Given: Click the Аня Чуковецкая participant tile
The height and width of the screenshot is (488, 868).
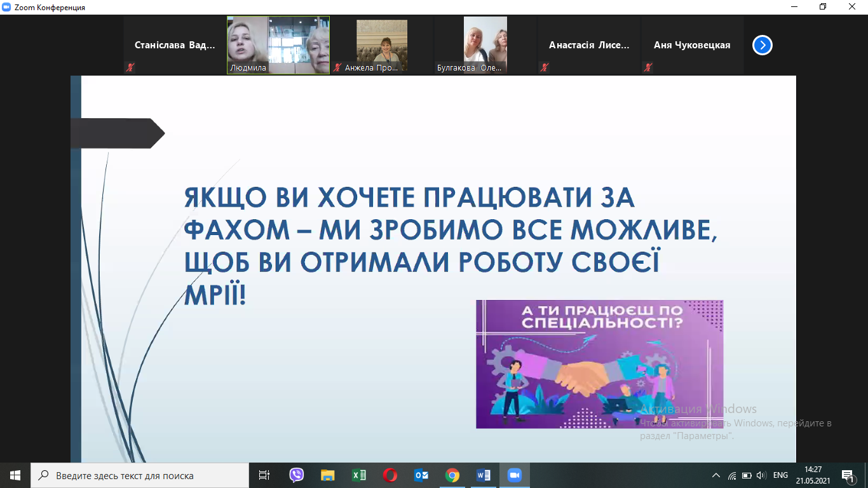Looking at the screenshot, I should pos(692,45).
